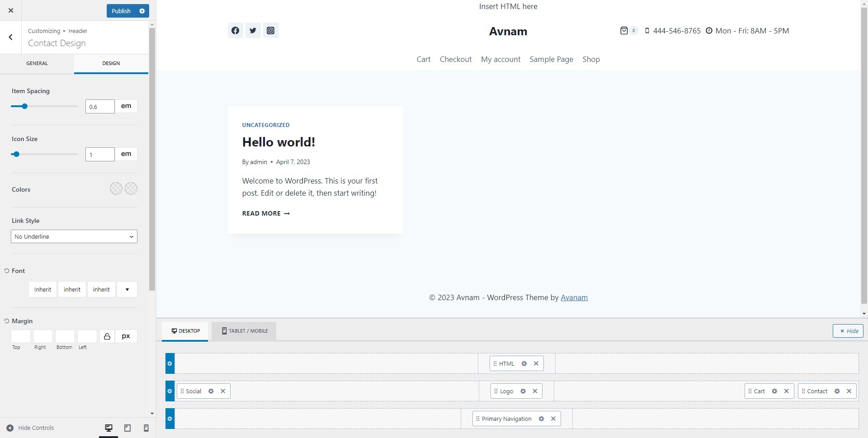Go back to Header section arrow
Viewport: 868px width, 438px height.
pyautogui.click(x=11, y=37)
